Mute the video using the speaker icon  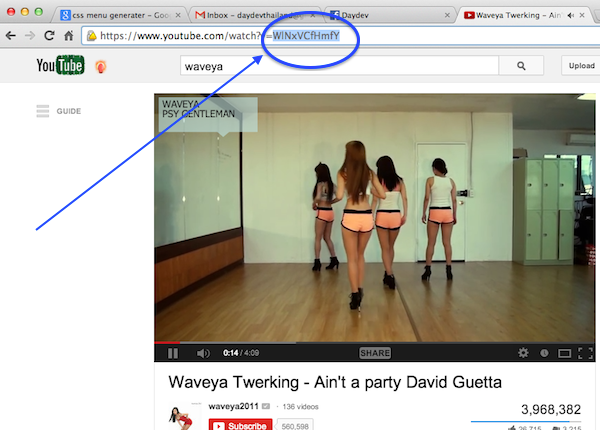point(203,353)
